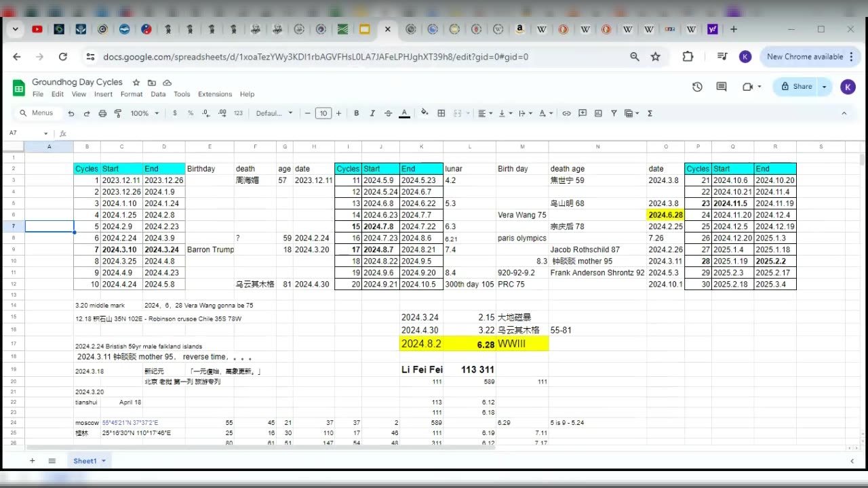Viewport: 868px width, 488px height.
Task: Add a new sheet with plus
Action: 32,461
